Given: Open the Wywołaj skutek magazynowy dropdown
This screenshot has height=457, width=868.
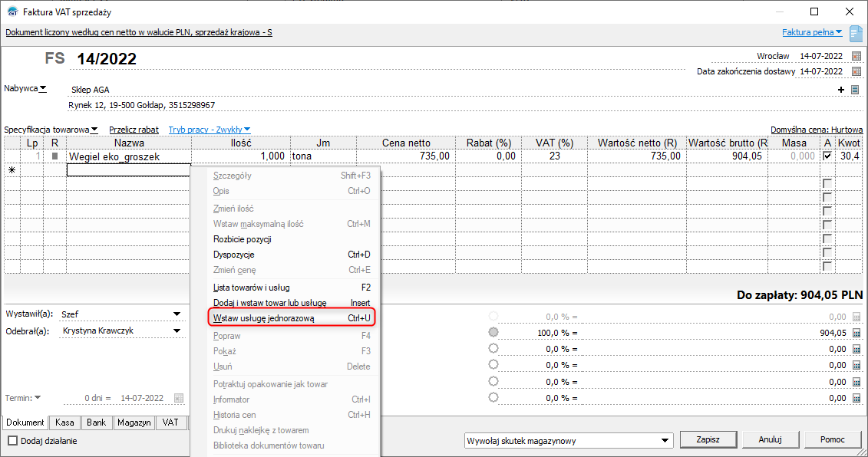Looking at the screenshot, I should pyautogui.click(x=666, y=440).
